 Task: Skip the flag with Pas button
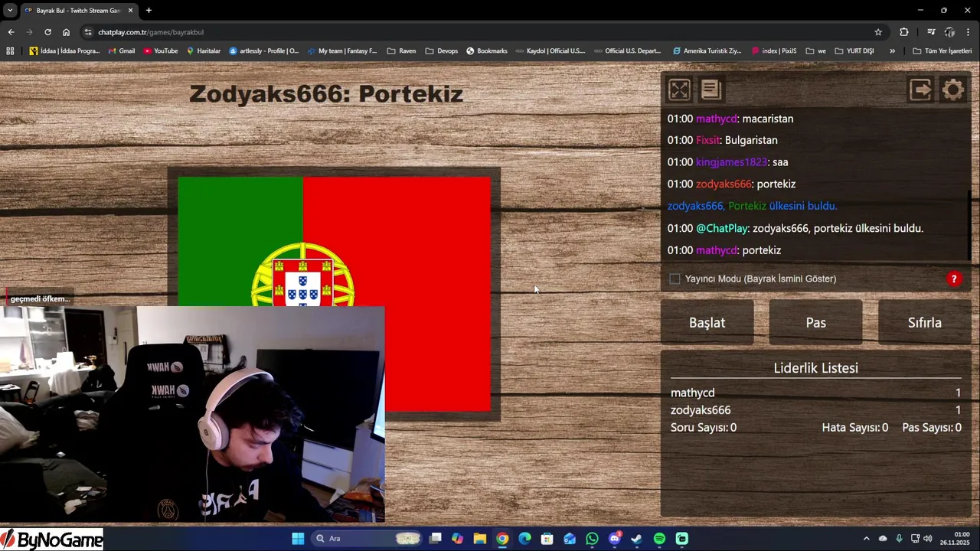[815, 322]
